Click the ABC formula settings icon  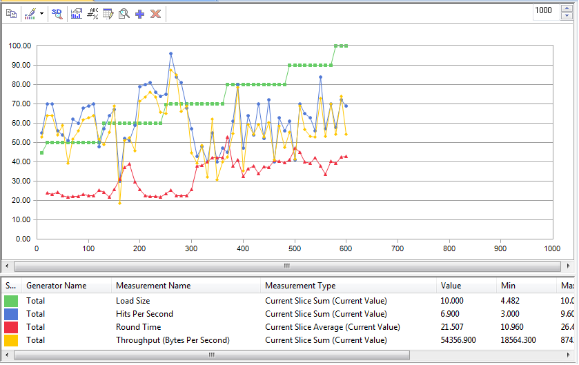click(92, 14)
